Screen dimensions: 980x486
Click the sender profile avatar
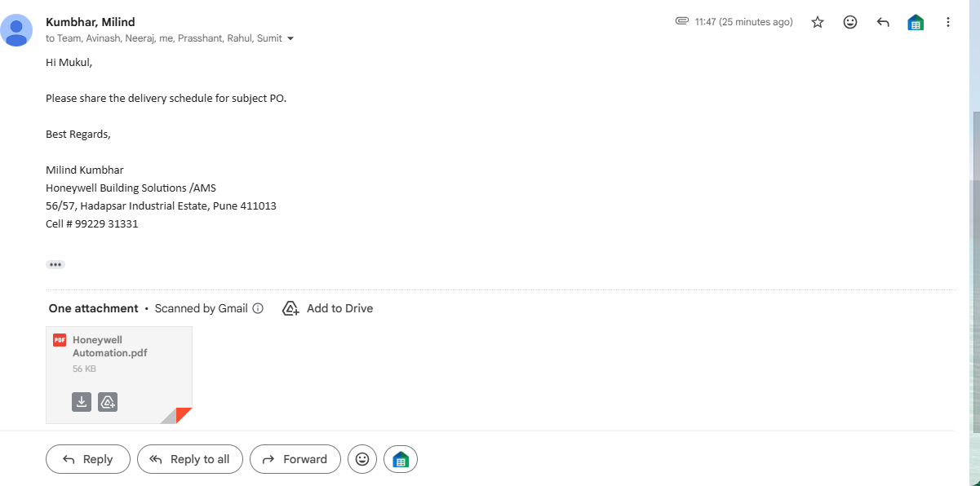(16, 30)
